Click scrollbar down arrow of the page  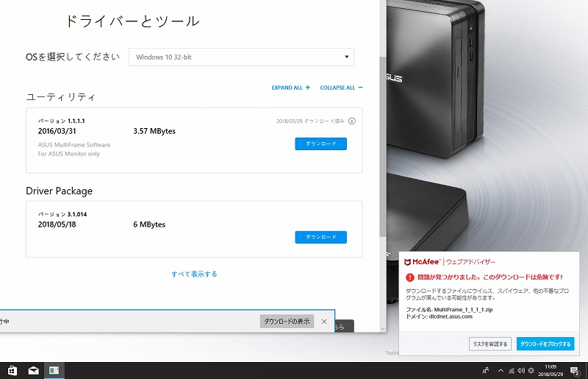[x=382, y=329]
